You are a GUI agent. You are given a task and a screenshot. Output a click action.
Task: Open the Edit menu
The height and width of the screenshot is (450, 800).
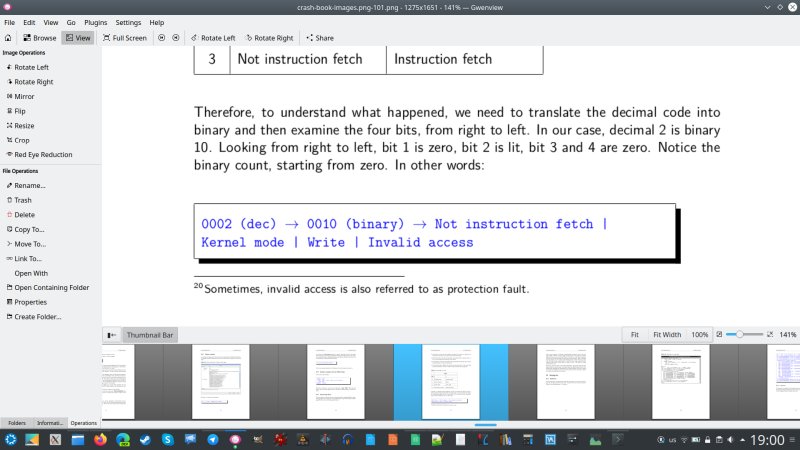[x=29, y=22]
